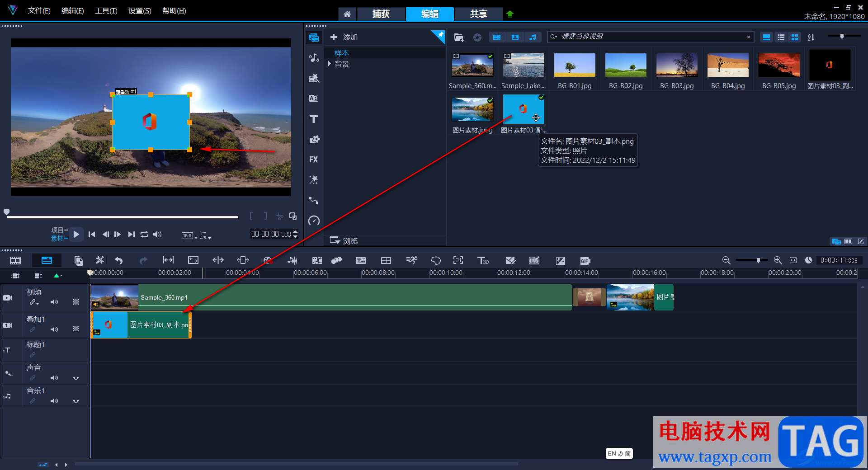Viewport: 868px width, 470px height.
Task: Open the Transition (AB) library icon
Action: 314,99
